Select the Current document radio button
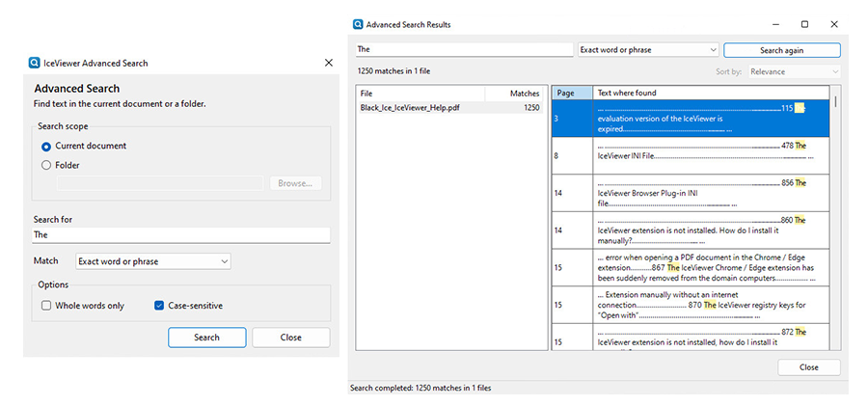This screenshot has width=868, height=406. pos(46,147)
